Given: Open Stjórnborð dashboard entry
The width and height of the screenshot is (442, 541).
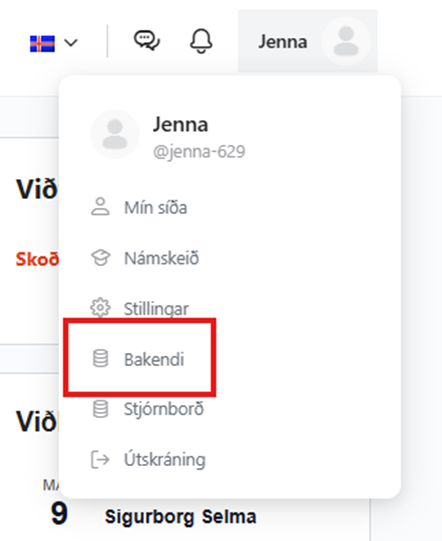Looking at the screenshot, I should [x=164, y=409].
